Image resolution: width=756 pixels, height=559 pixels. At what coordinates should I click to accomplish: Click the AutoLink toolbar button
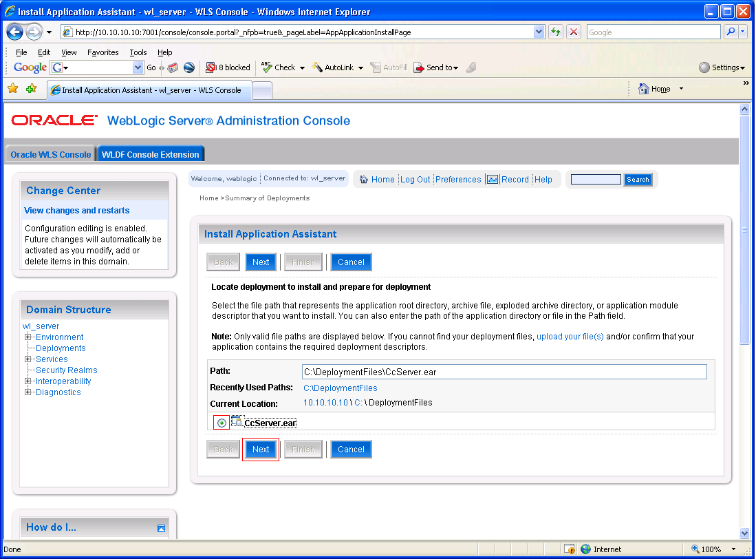(333, 67)
